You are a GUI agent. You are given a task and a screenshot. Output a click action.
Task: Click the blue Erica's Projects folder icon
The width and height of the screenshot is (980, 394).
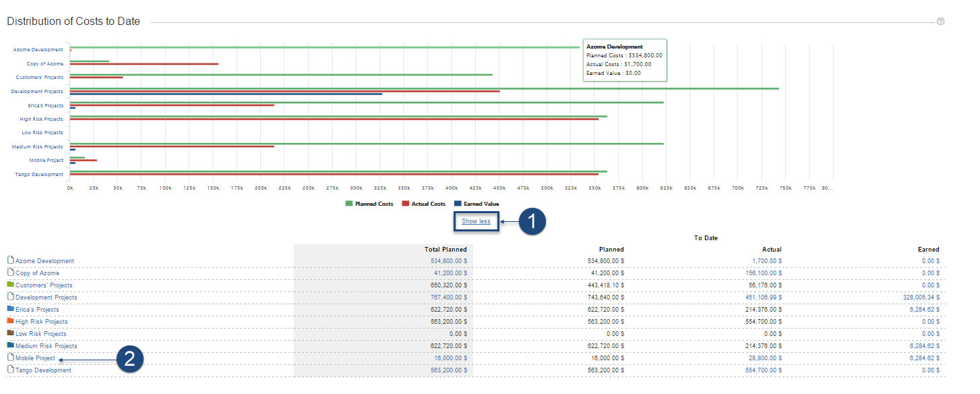(x=10, y=309)
